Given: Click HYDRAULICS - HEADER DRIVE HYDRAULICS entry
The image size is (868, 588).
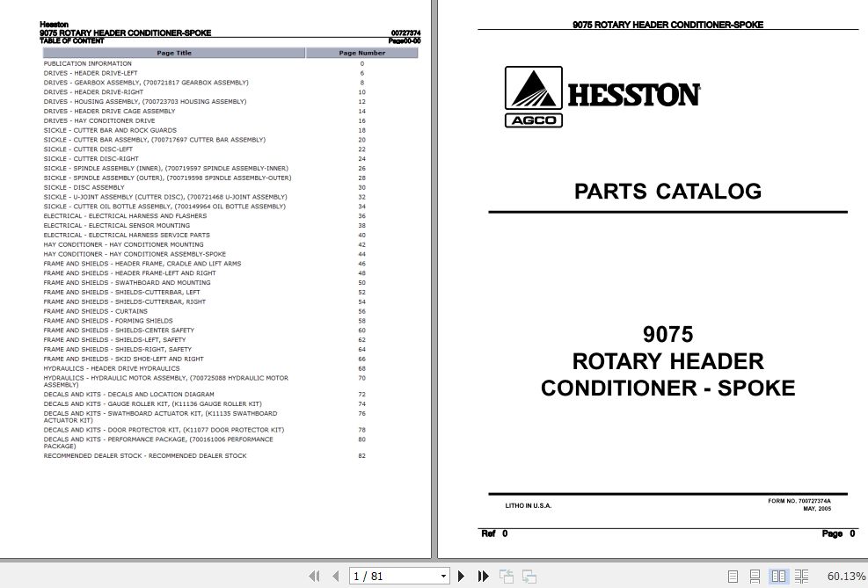Looking at the screenshot, I should tap(112, 368).
